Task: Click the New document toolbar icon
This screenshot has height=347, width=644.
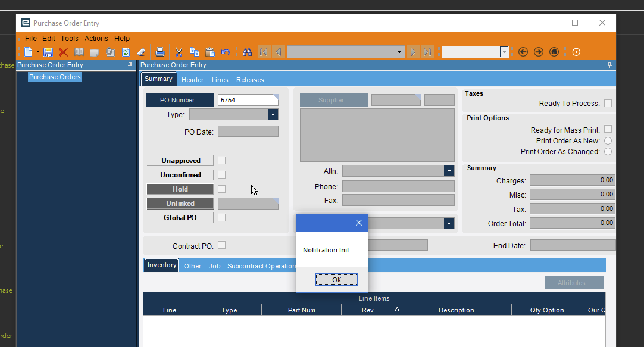Action: [x=29, y=52]
